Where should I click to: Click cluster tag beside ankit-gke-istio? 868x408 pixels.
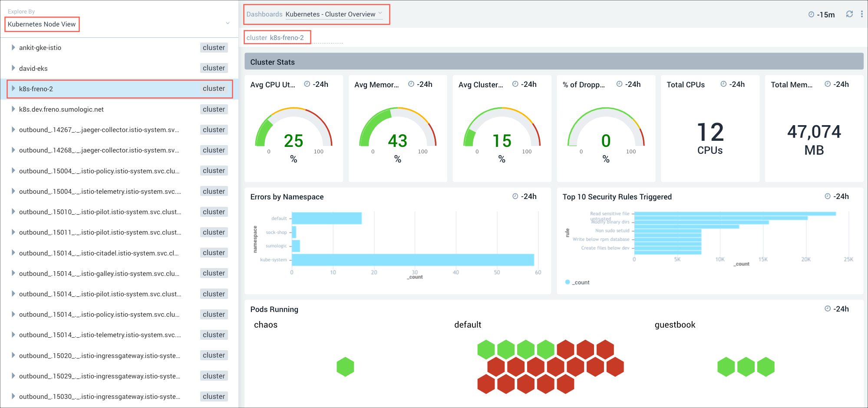pyautogui.click(x=214, y=47)
